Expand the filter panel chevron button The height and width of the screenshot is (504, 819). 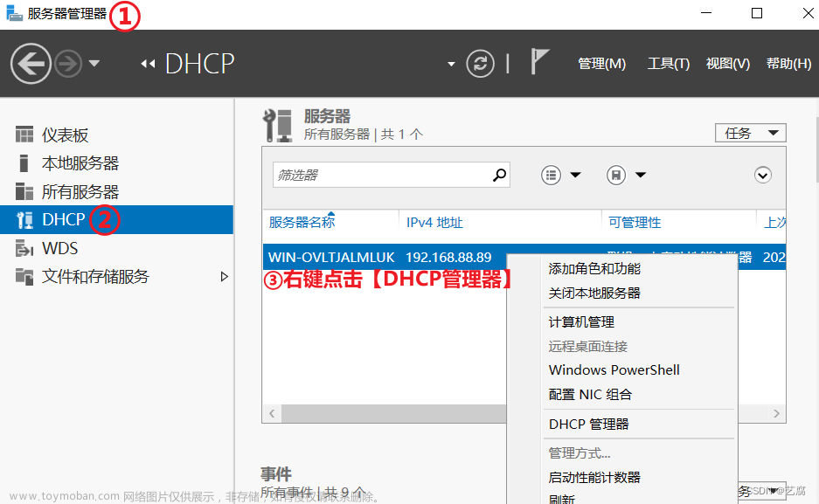pos(762,175)
